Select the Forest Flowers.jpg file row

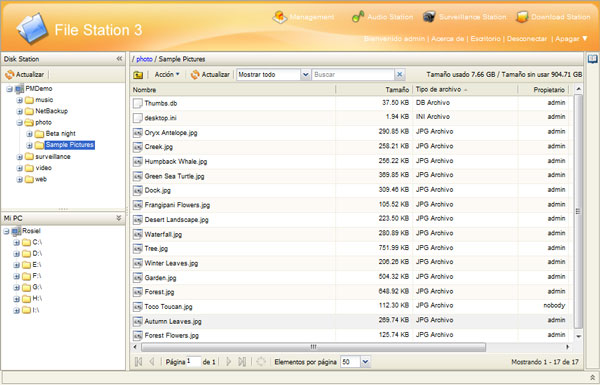351,335
